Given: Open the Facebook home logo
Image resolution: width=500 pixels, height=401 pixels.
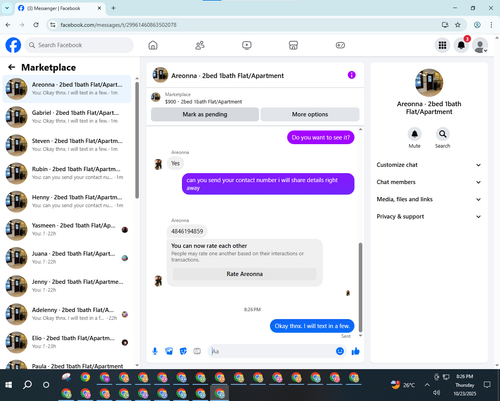Looking at the screenshot, I should click(x=13, y=45).
